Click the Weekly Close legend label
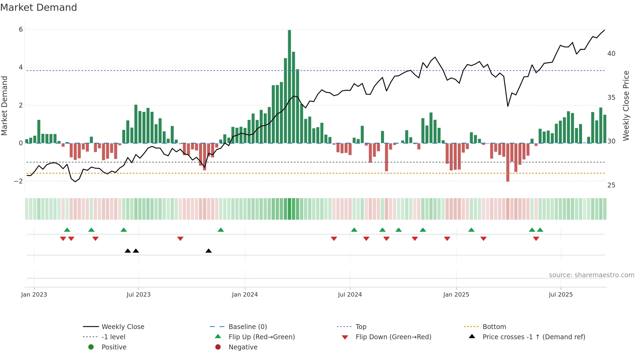This screenshot has height=362, width=644. 123,327
